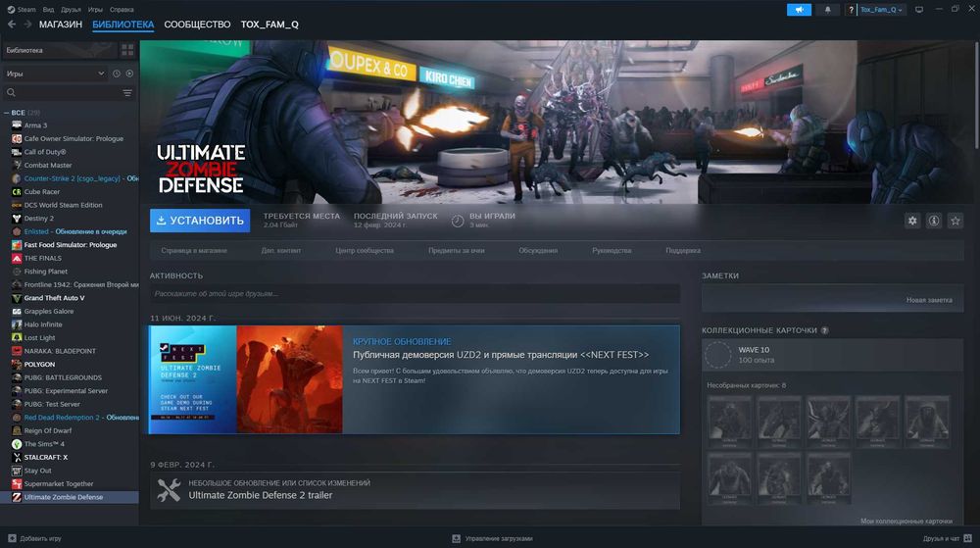Open announcements via megaphone icon

coord(799,10)
